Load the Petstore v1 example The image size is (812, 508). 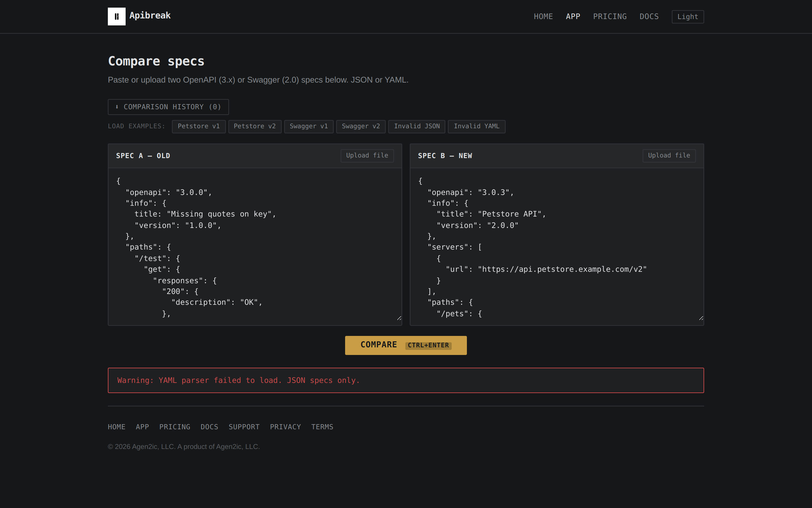tap(199, 126)
